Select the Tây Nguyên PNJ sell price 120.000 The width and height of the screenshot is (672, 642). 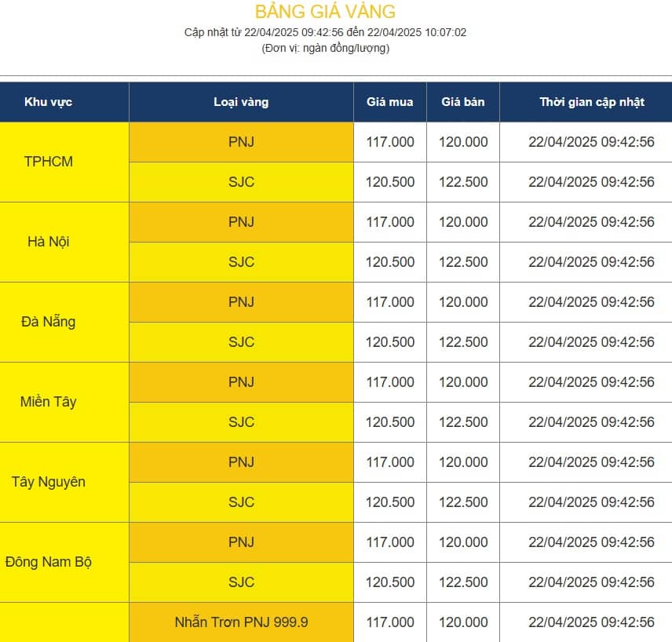463,462
